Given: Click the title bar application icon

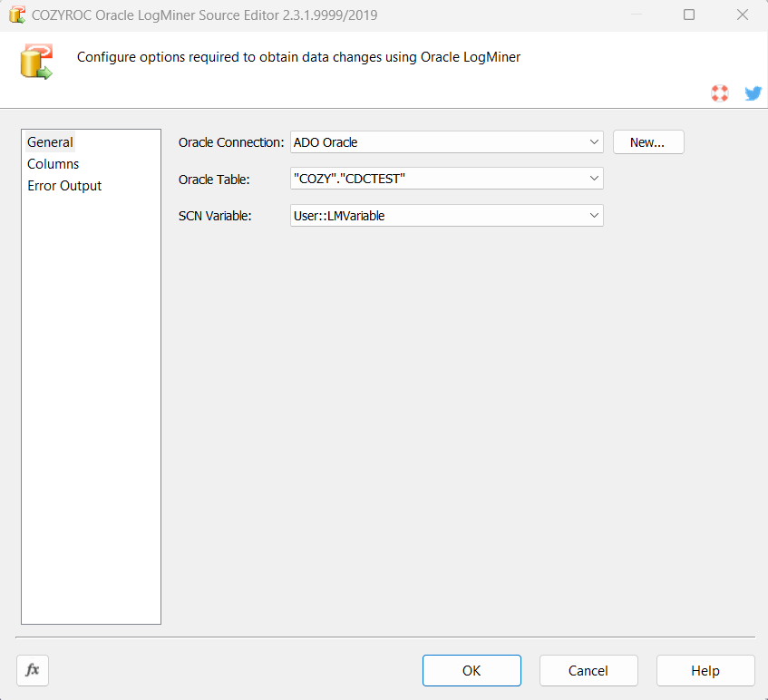Looking at the screenshot, I should click(17, 15).
